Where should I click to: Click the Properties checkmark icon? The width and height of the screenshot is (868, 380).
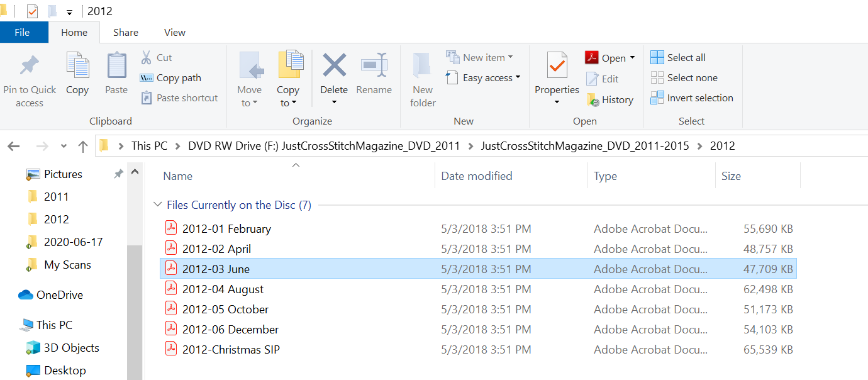(557, 66)
